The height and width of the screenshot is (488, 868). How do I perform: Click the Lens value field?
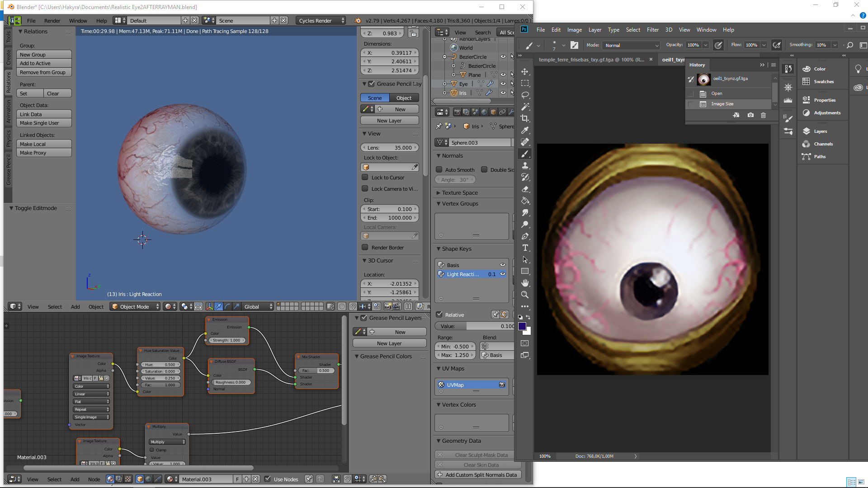pyautogui.click(x=389, y=147)
